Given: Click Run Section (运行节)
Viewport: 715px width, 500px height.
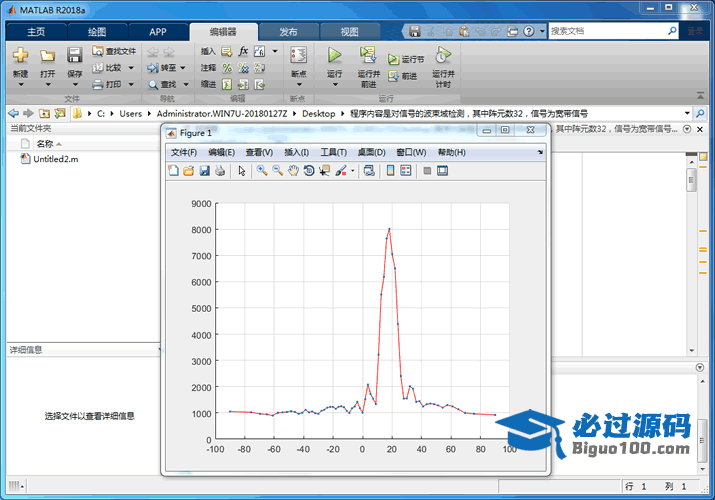Looking at the screenshot, I should [x=406, y=59].
